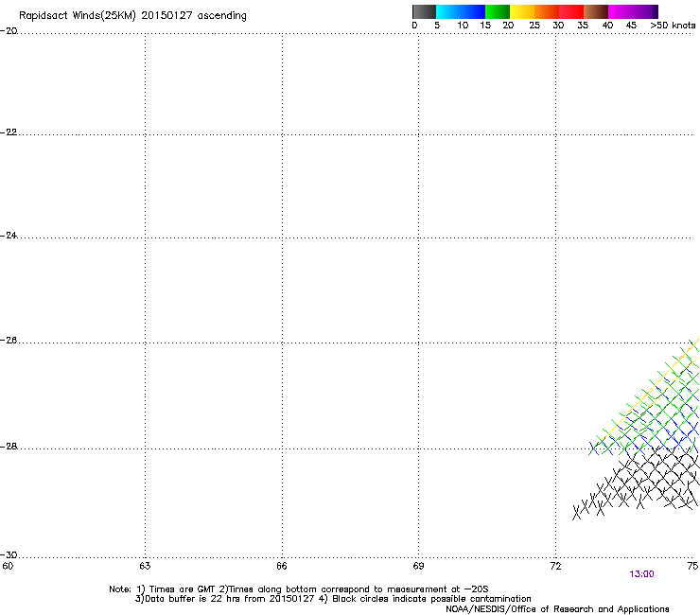Click the '-26' latitude axis label
700x615 pixels.
pyautogui.click(x=9, y=341)
